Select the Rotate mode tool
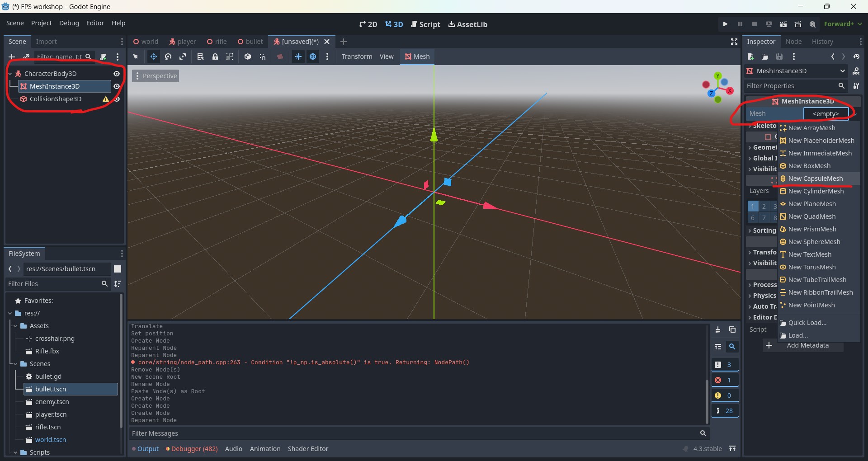Viewport: 868px width, 461px height. click(168, 56)
